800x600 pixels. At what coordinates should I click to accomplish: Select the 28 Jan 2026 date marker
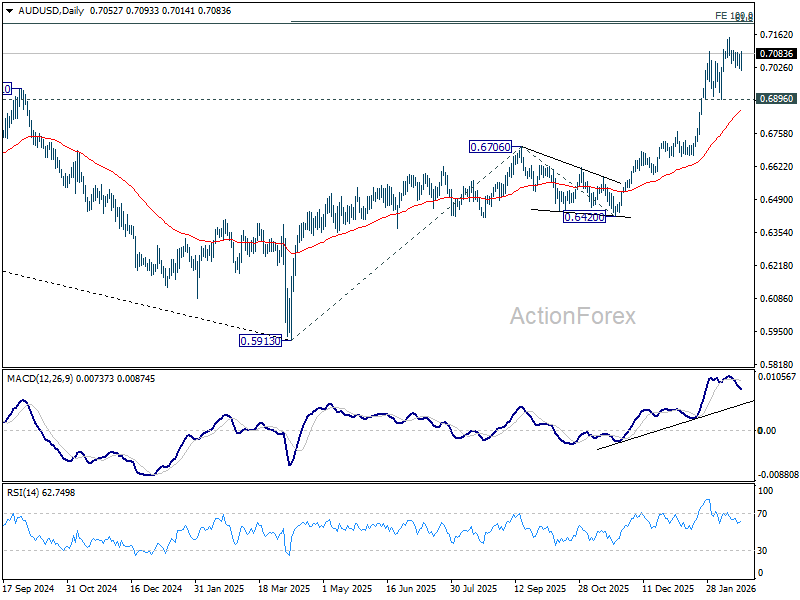coord(732,590)
